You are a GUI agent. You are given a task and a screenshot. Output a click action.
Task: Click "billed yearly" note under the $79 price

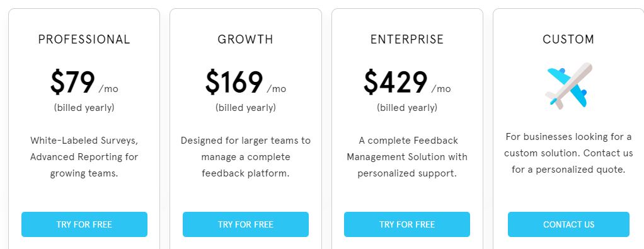coord(84,108)
